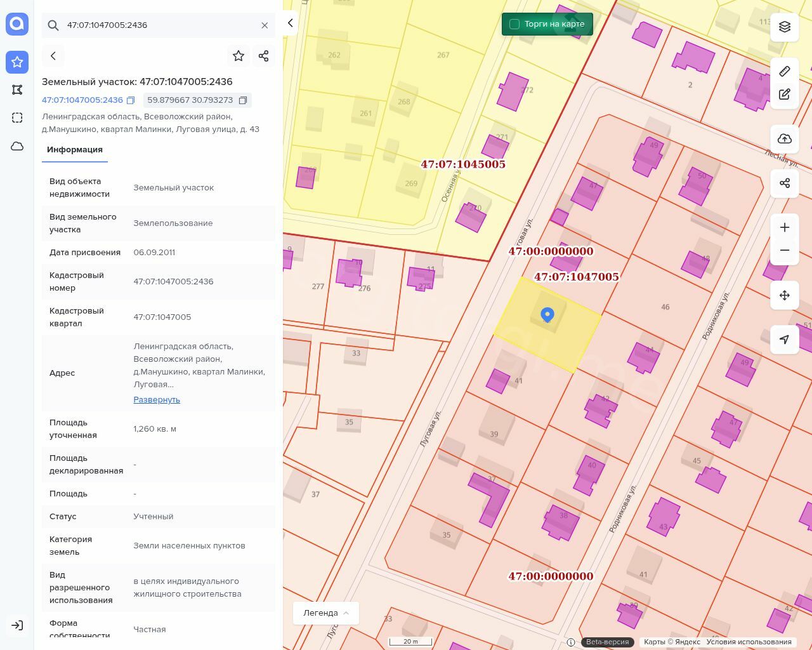Select the ruler measurement tool
812x650 pixels.
(x=785, y=71)
